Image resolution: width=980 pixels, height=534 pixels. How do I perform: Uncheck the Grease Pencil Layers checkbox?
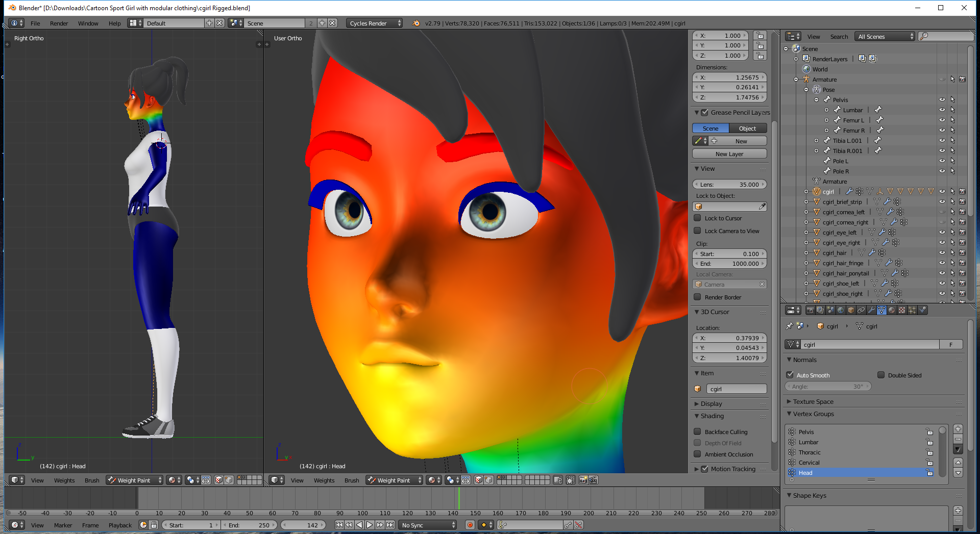tap(704, 112)
